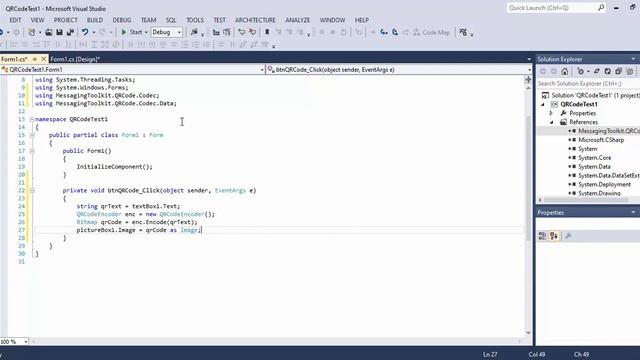640x360 pixels.
Task: Open the ARCHITECTURE menu
Action: click(255, 20)
